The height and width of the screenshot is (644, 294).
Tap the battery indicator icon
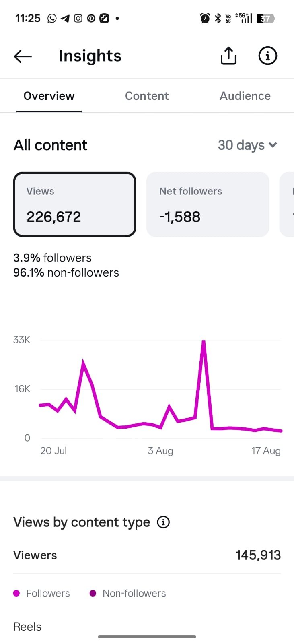coord(265,18)
